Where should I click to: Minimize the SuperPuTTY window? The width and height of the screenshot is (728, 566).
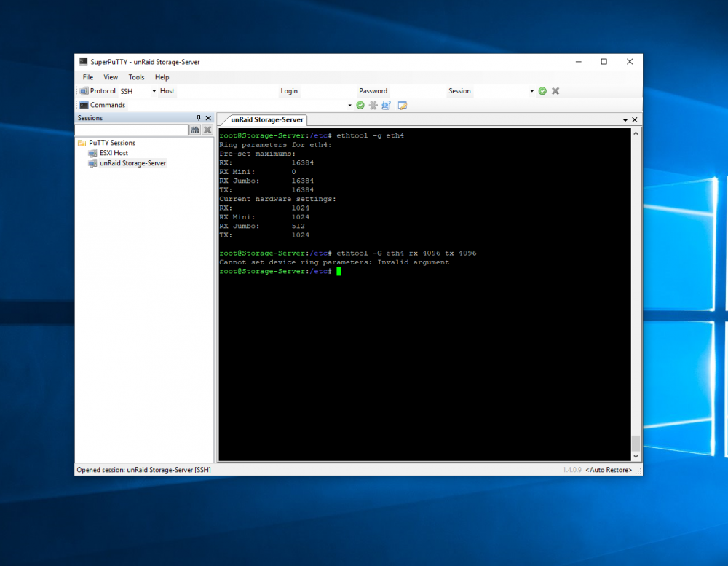[x=579, y=62]
